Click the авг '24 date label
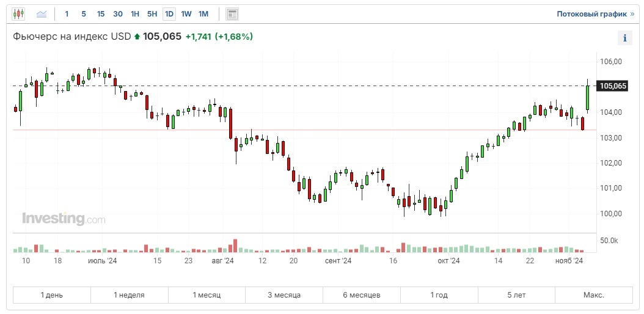Image resolution: width=644 pixels, height=314 pixels. coord(223,261)
